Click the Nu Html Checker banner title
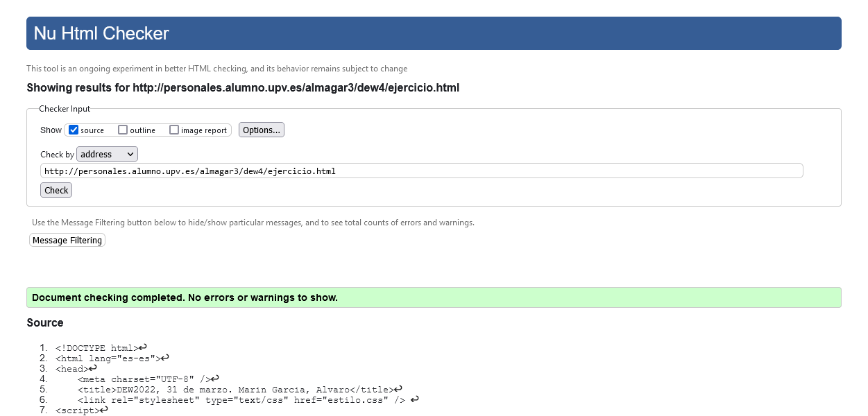 (x=101, y=33)
